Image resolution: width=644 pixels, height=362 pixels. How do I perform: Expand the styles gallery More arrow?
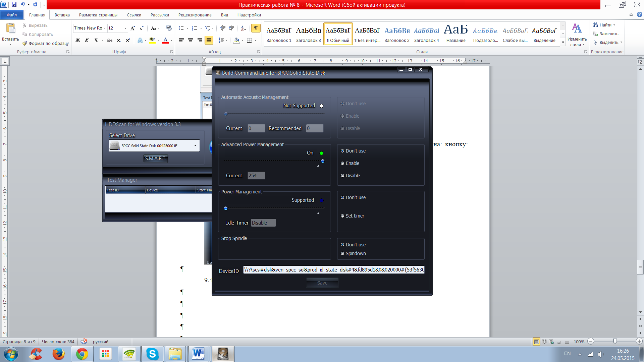tap(563, 43)
